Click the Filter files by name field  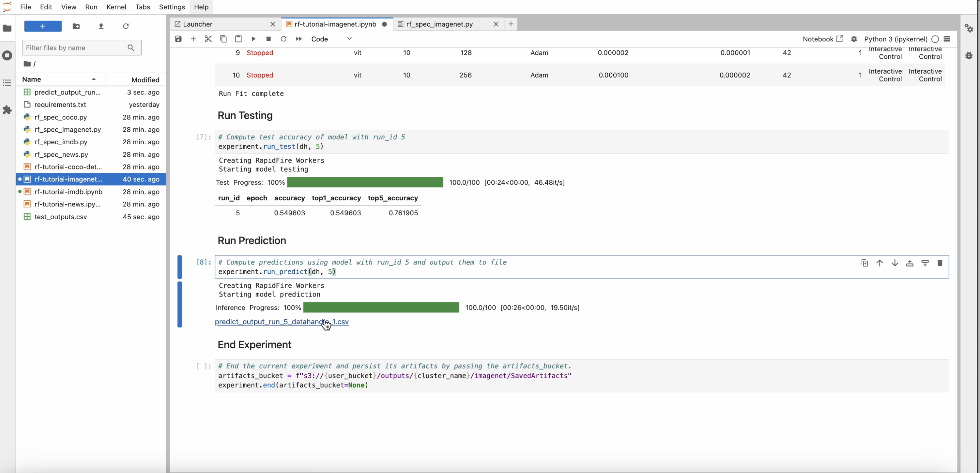[82, 47]
